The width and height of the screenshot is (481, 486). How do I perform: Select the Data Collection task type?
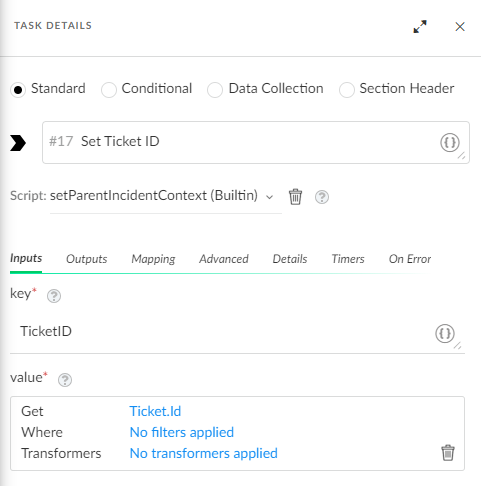pos(215,90)
